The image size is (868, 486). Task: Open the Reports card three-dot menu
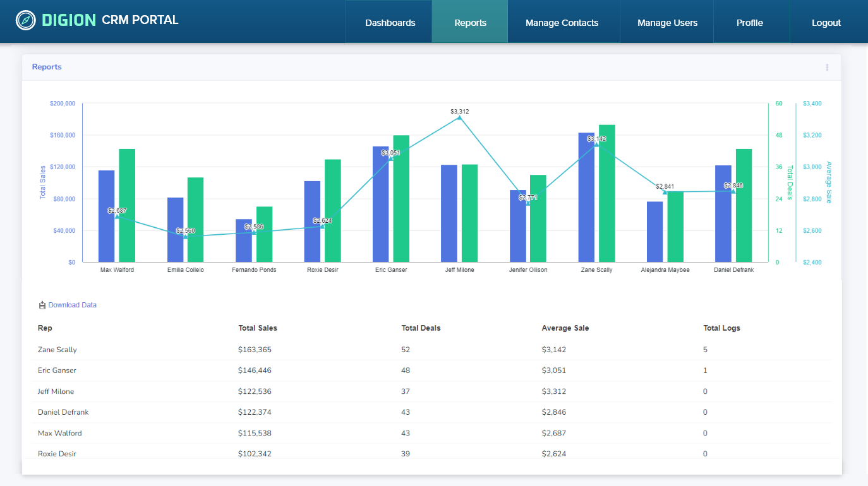[x=826, y=66]
